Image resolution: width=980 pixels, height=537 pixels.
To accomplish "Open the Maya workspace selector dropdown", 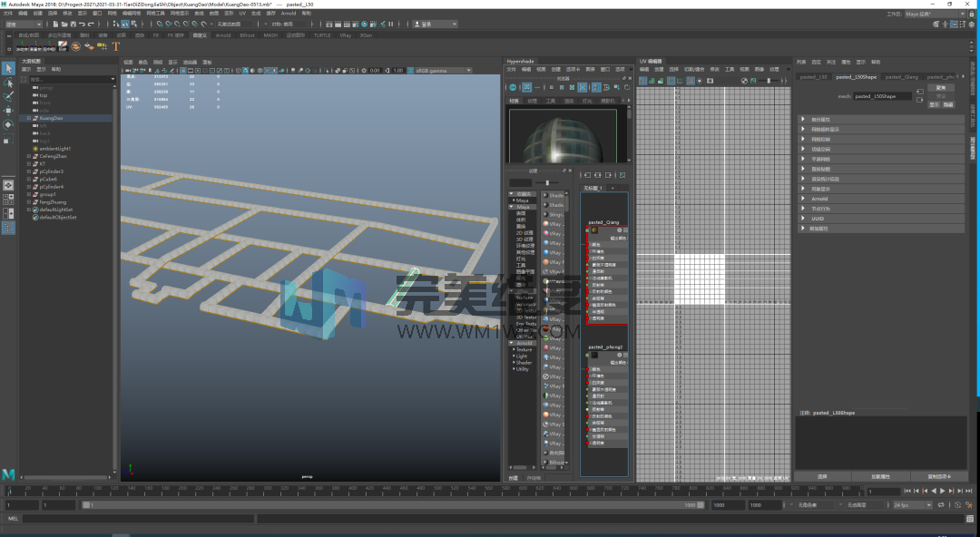I will coord(935,14).
